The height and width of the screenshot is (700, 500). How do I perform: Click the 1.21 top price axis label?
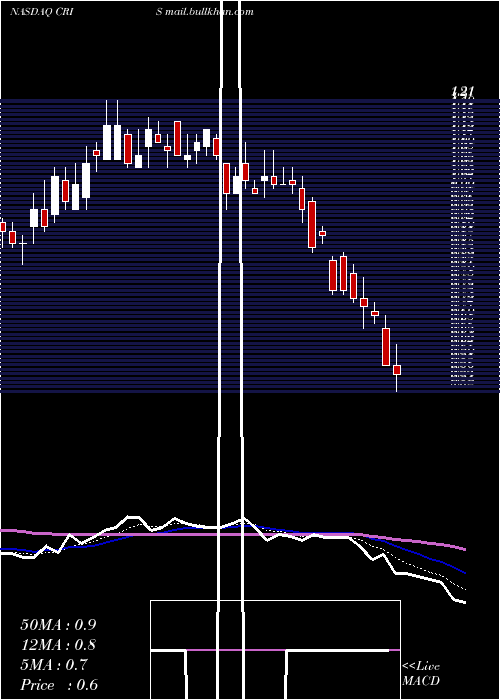462,92
